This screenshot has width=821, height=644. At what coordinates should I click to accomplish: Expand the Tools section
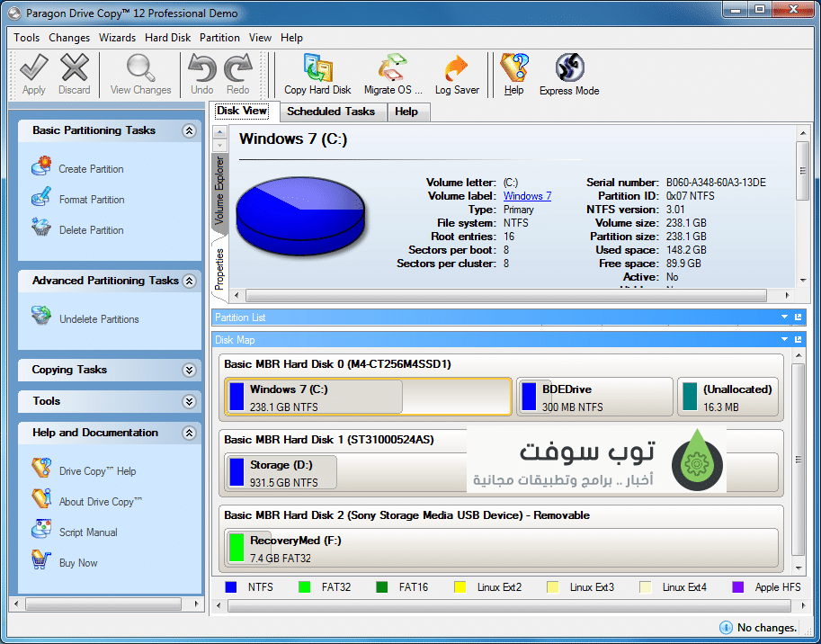[189, 401]
